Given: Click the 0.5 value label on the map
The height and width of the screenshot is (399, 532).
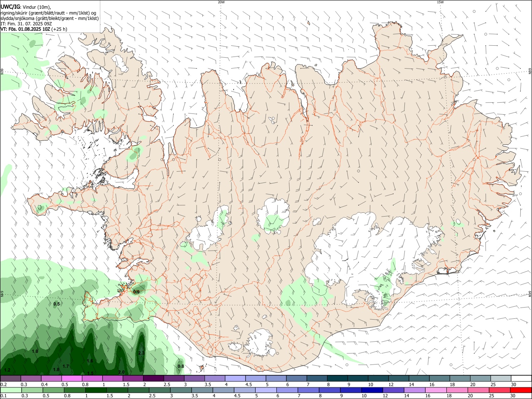Looking at the screenshot, I should [57, 304].
